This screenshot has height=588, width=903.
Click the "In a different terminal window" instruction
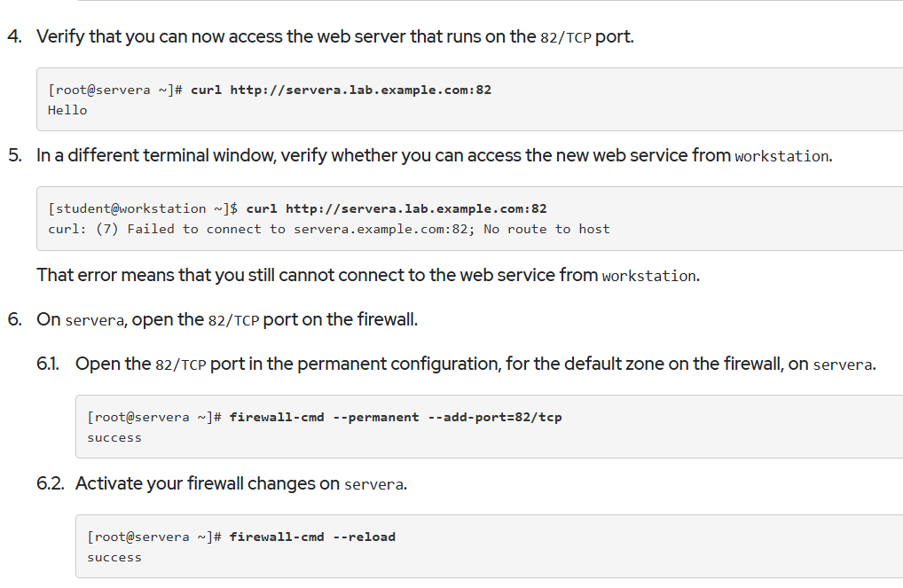[x=435, y=155]
